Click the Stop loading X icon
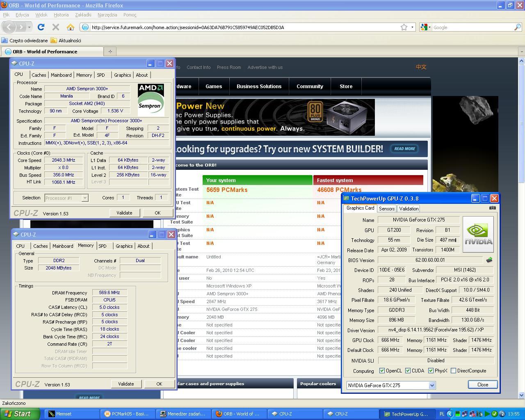This screenshot has height=420, width=525. (56, 27)
